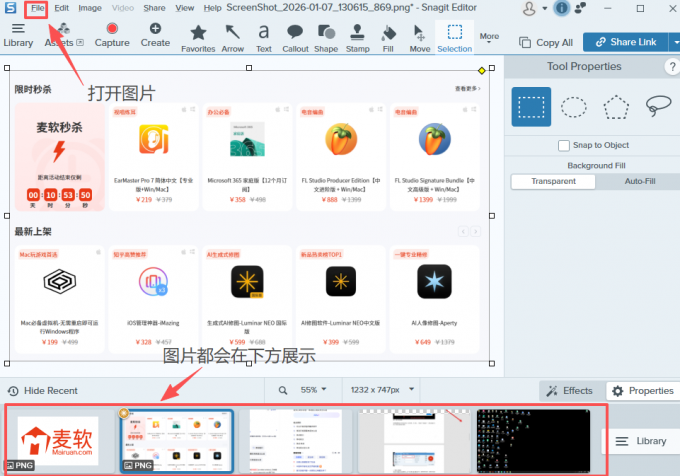Image resolution: width=680 pixels, height=476 pixels.
Task: Select the Text tool
Action: [264, 39]
